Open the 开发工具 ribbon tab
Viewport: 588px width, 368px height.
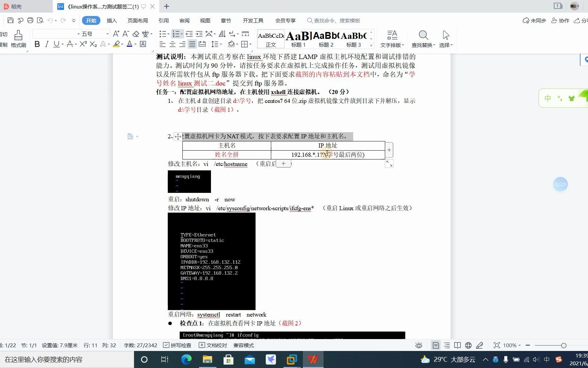pos(253,20)
